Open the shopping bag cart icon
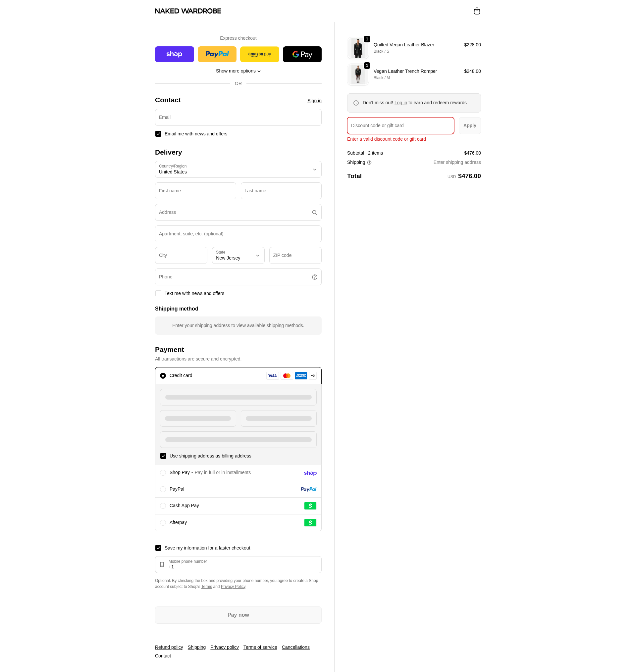This screenshot has width=631, height=672. (x=477, y=11)
